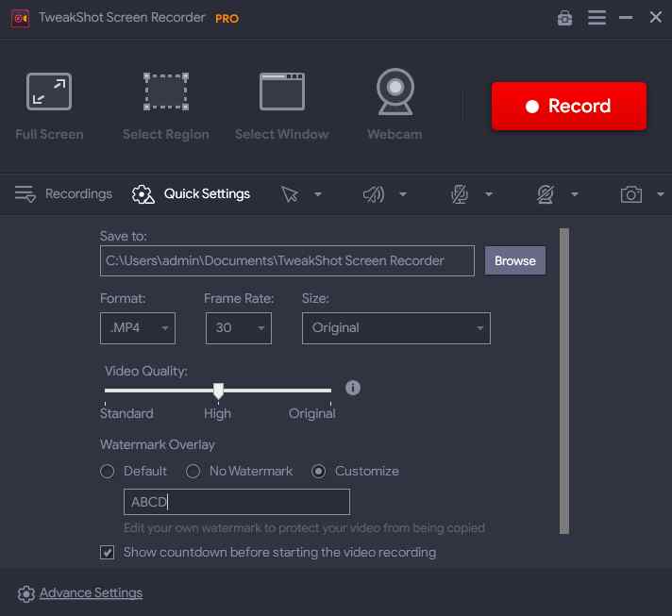
Task: Select the Default watermark radio button
Action: [x=108, y=472]
